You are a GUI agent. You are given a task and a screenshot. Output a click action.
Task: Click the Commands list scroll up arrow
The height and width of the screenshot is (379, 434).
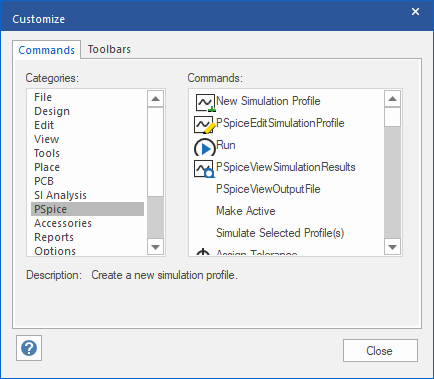[392, 99]
